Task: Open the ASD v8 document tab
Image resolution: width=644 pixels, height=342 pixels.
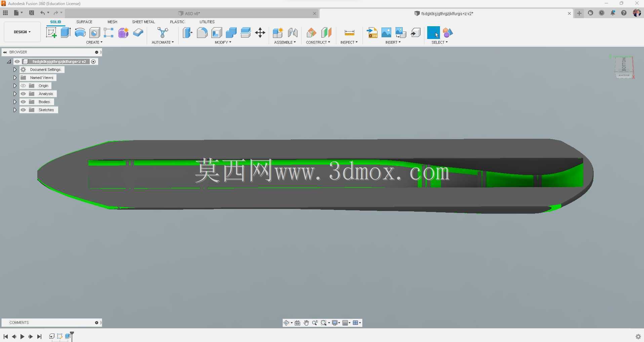Action: click(192, 13)
